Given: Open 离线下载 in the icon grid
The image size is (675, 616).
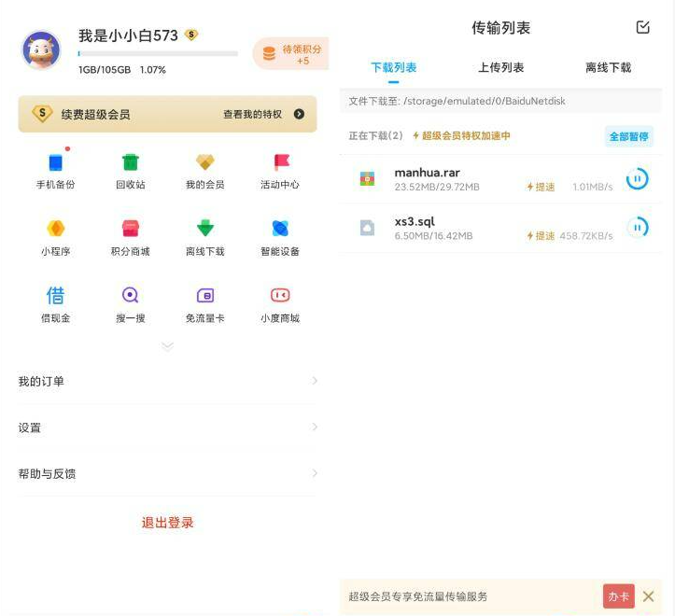Looking at the screenshot, I should [x=205, y=228].
